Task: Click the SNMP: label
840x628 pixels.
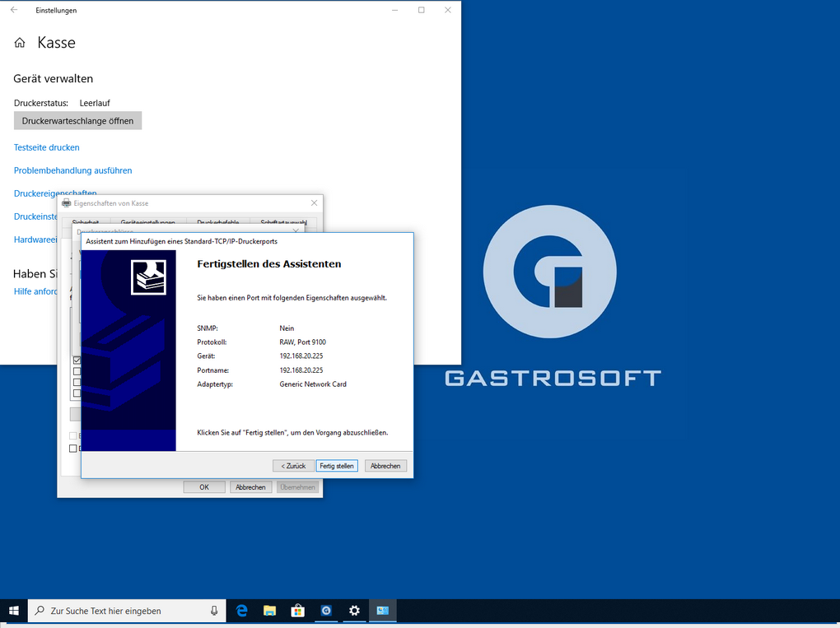Action: tap(208, 328)
